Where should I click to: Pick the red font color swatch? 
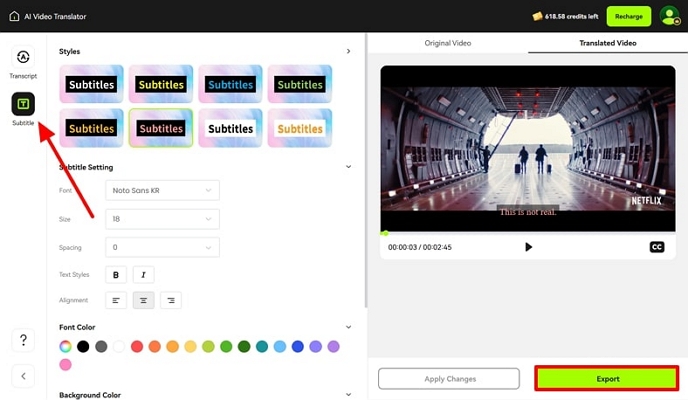tap(135, 347)
